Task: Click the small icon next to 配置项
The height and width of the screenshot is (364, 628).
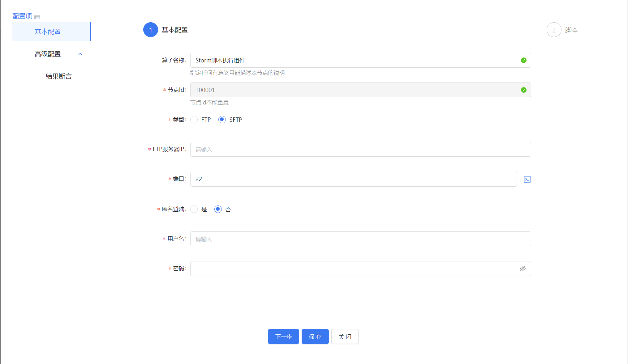Action: (x=37, y=17)
